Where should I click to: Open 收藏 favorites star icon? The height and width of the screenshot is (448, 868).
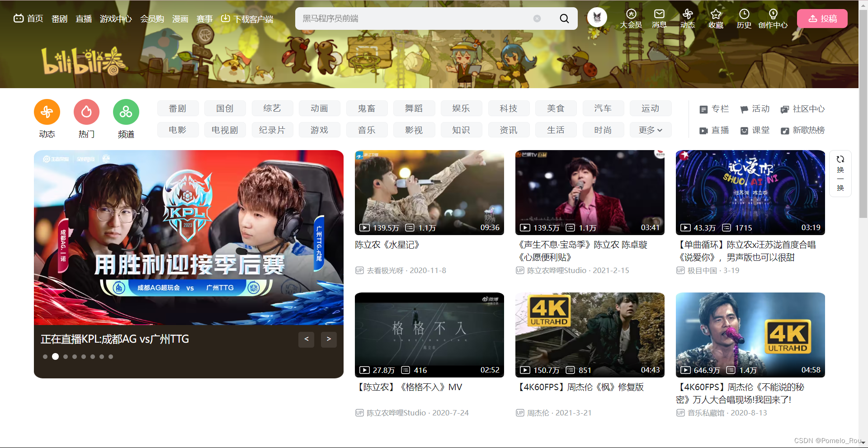pyautogui.click(x=716, y=19)
